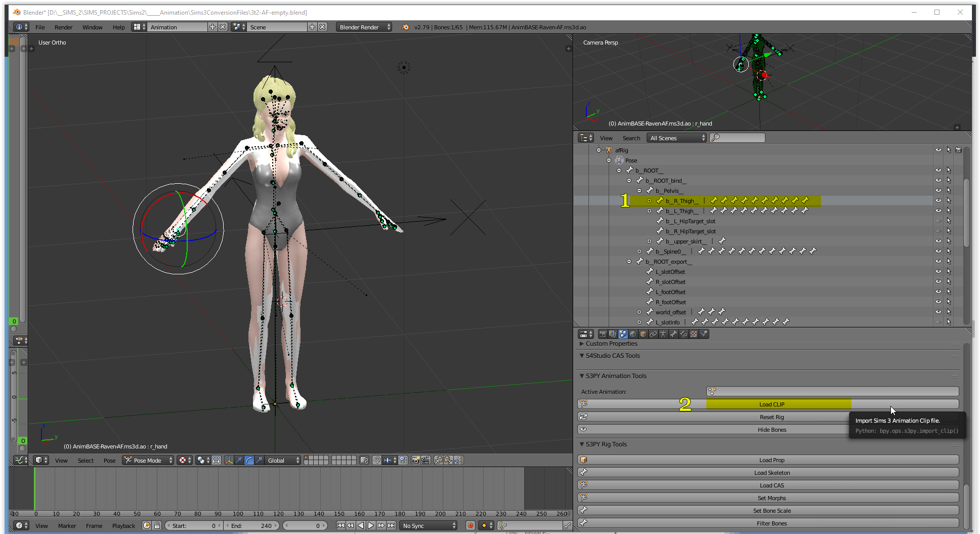Open the Render menu

click(63, 27)
